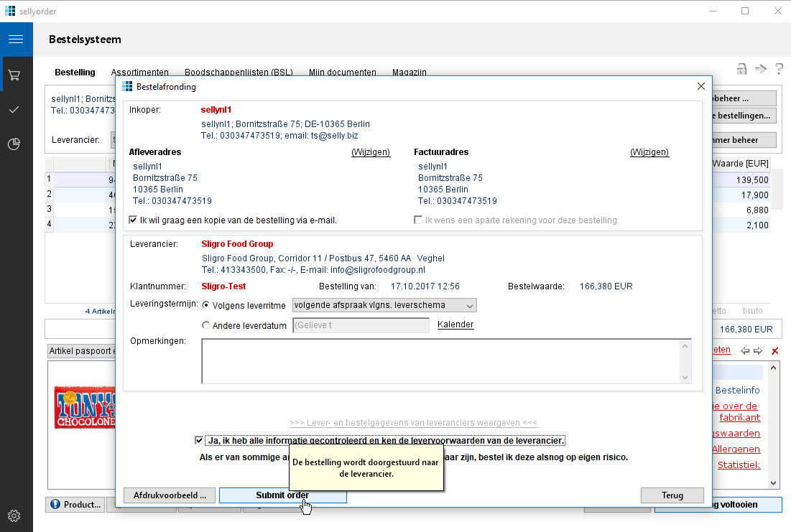Toggle the 'Ja, ik heb alle informatie' checkbox

point(199,440)
